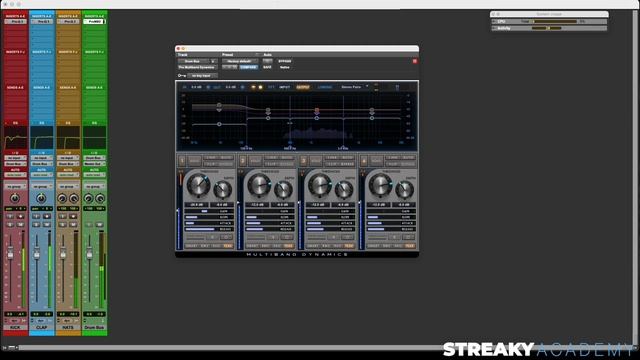Open CLAP track automation mode dropdown
The width and height of the screenshot is (640, 360).
point(41,175)
